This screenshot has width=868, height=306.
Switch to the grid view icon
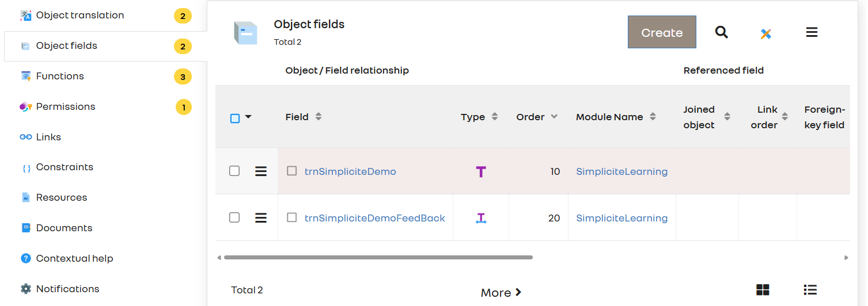pyautogui.click(x=763, y=290)
